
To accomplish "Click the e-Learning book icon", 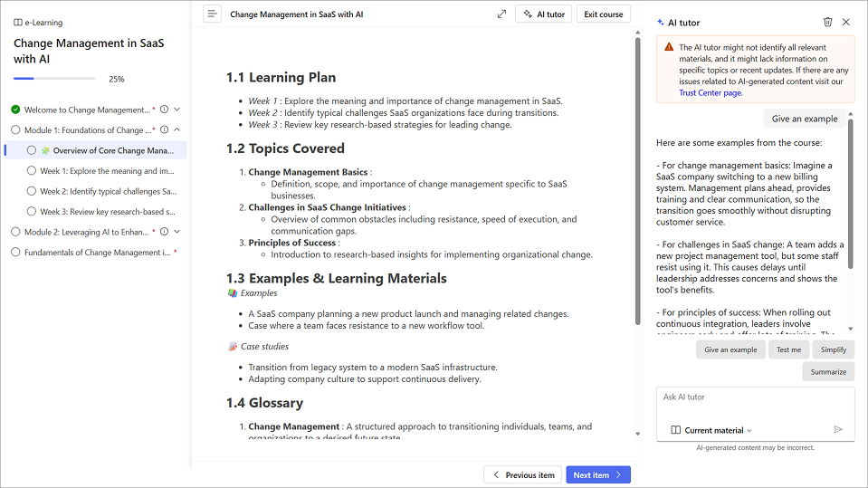I will point(18,23).
